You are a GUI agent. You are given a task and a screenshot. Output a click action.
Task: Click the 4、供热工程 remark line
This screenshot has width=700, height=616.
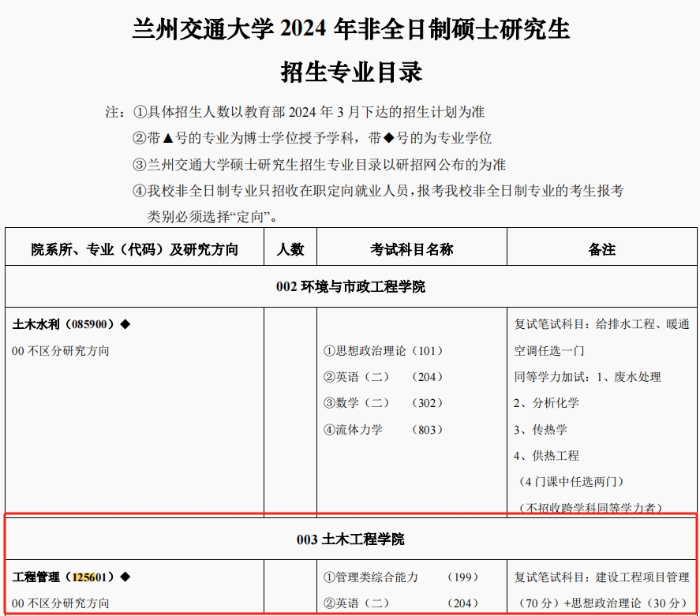pyautogui.click(x=546, y=456)
